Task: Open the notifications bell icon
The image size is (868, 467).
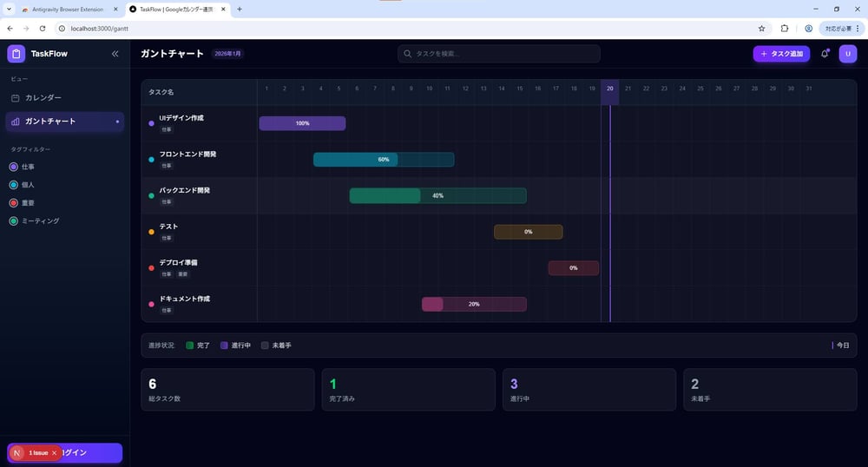Action: [x=825, y=54]
